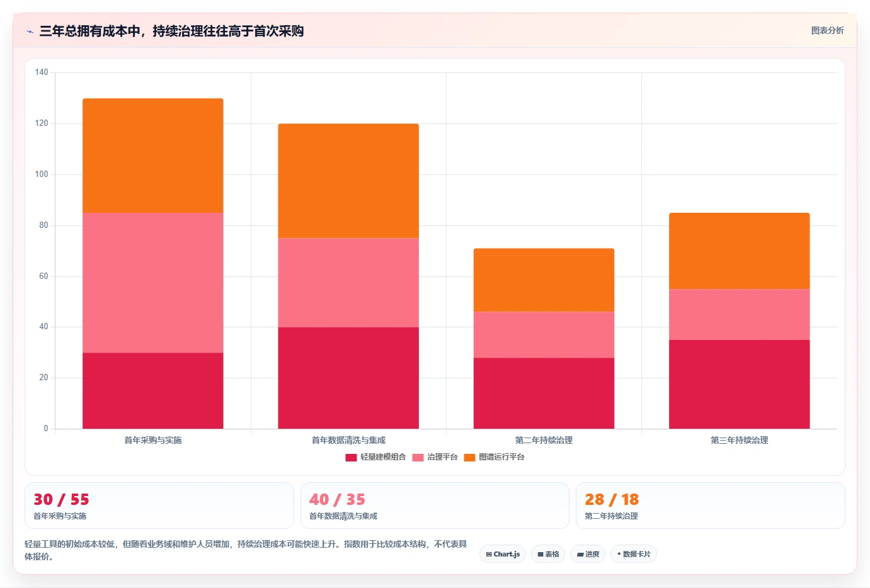Click the chart title 三年总拥有成本中，持续治理往往高于首次采购
The image size is (870, 588).
tap(171, 31)
